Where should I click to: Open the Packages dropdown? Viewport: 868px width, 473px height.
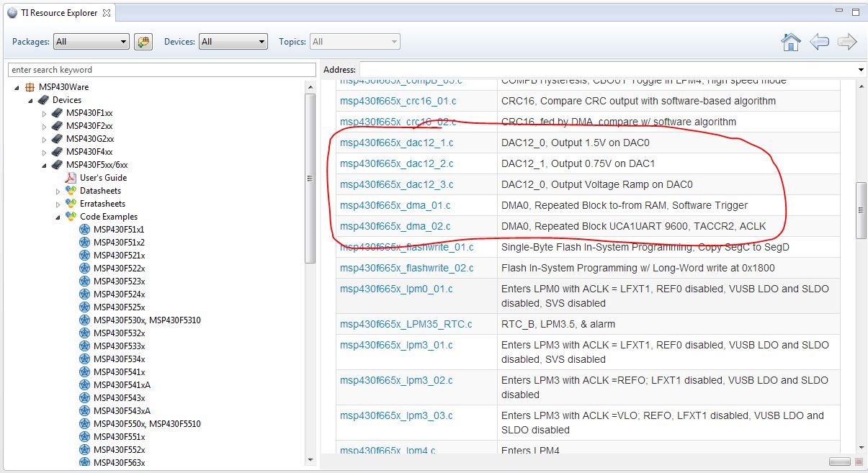[x=91, y=42]
